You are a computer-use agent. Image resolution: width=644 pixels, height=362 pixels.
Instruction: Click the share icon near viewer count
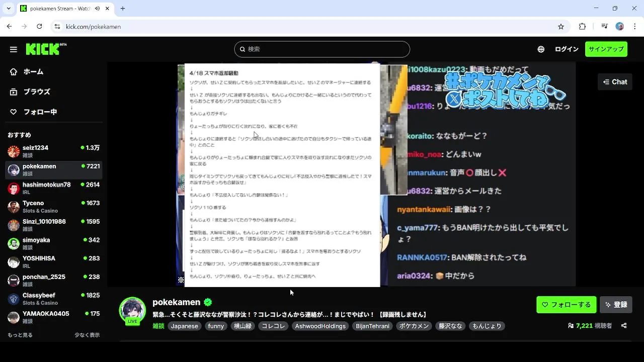pos(624,326)
